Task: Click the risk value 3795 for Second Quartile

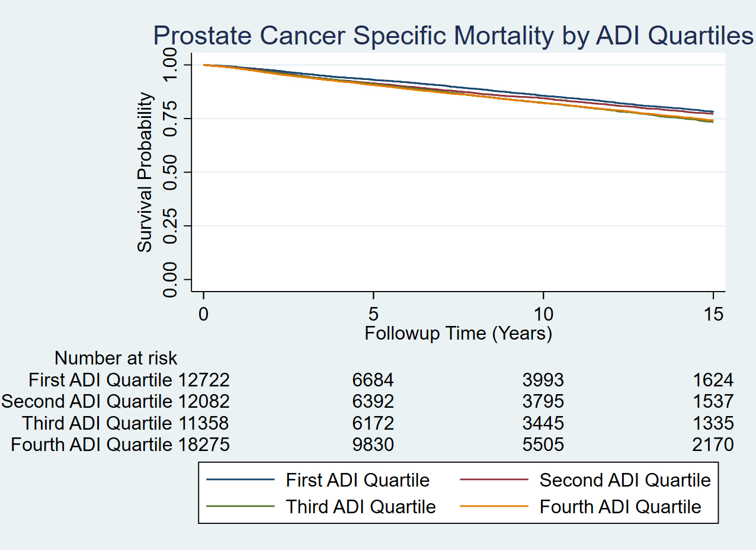Action: tap(543, 401)
